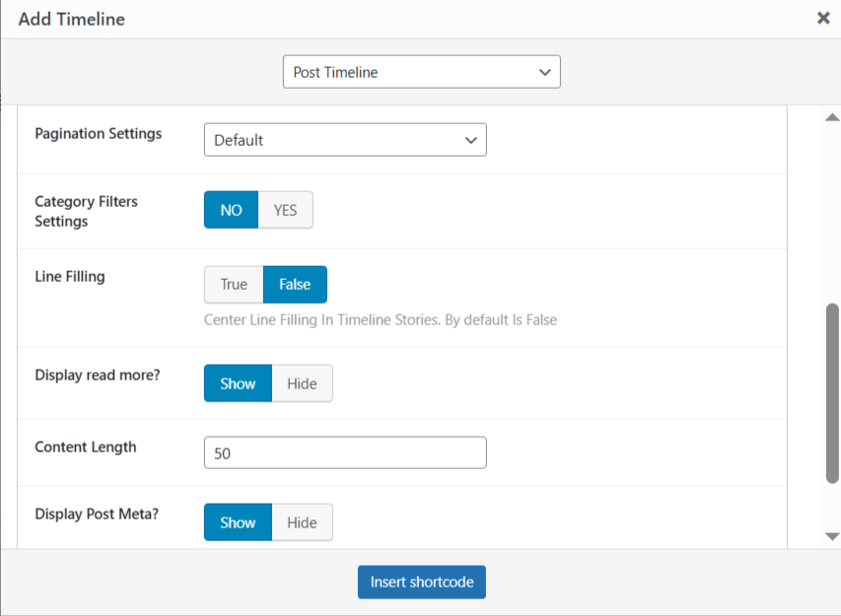Click the Content Length label
Screen dimensions: 841x616
86,446
